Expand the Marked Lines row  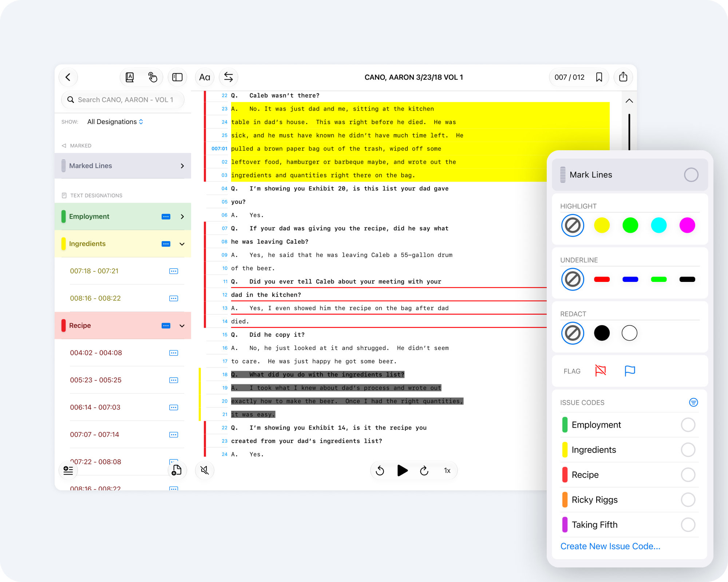click(x=123, y=166)
